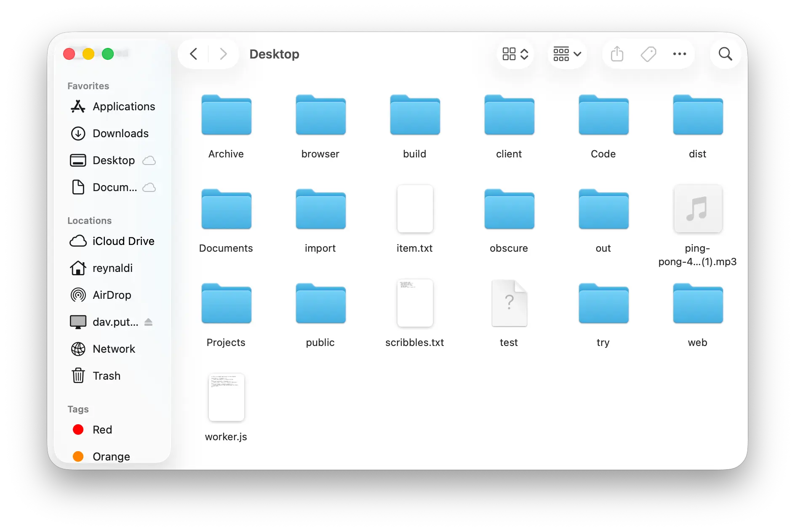Select the Downloads folder in sidebar
The image size is (795, 532).
(120, 133)
